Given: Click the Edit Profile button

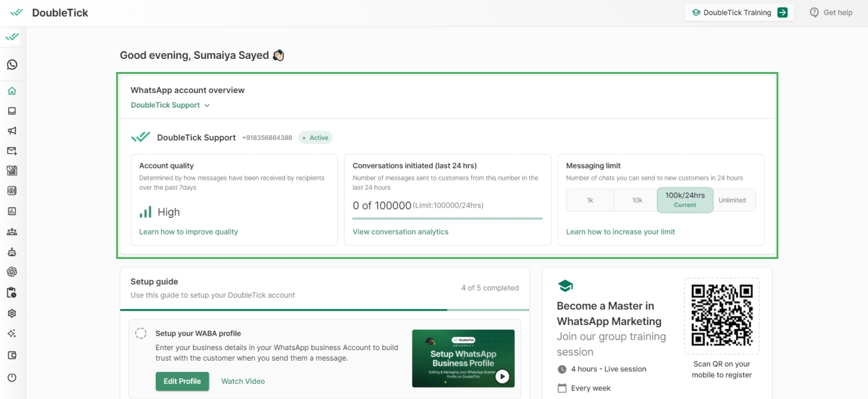Looking at the screenshot, I should [182, 381].
